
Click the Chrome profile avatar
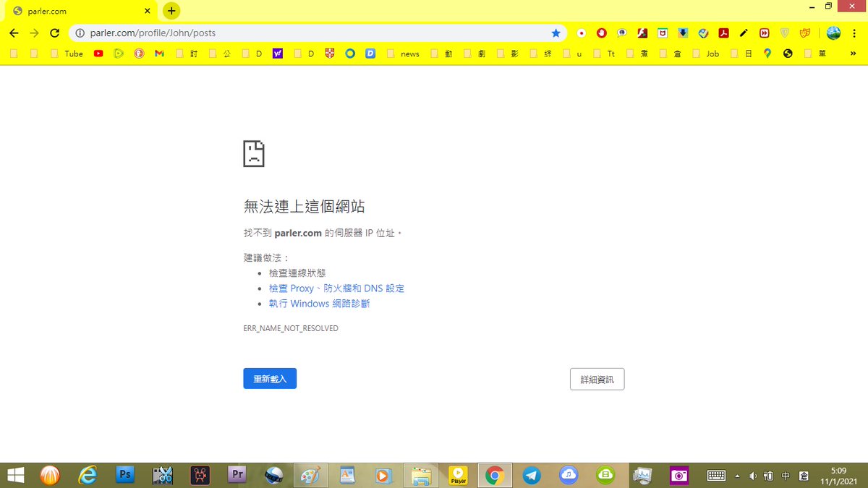coord(833,33)
